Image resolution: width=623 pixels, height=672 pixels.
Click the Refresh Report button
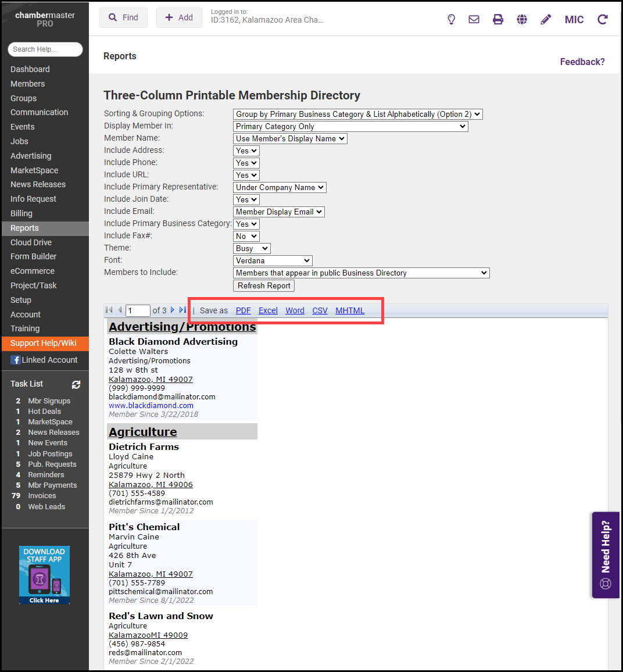(264, 286)
